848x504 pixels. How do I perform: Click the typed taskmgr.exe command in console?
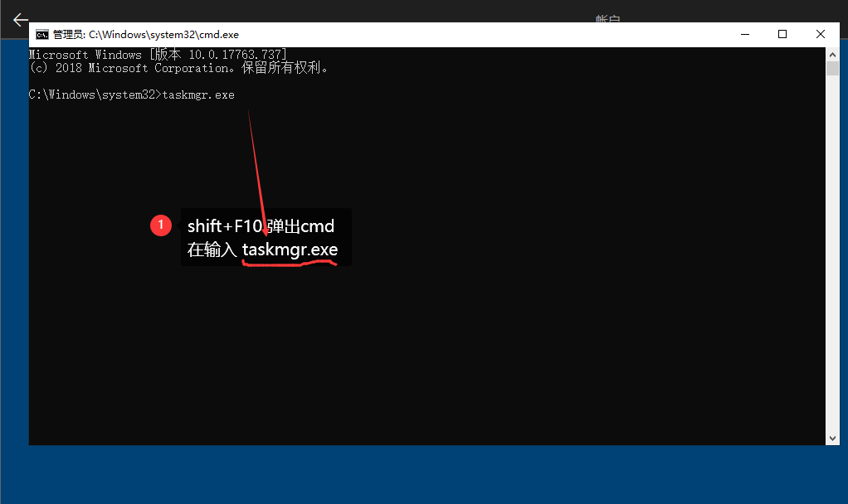198,94
